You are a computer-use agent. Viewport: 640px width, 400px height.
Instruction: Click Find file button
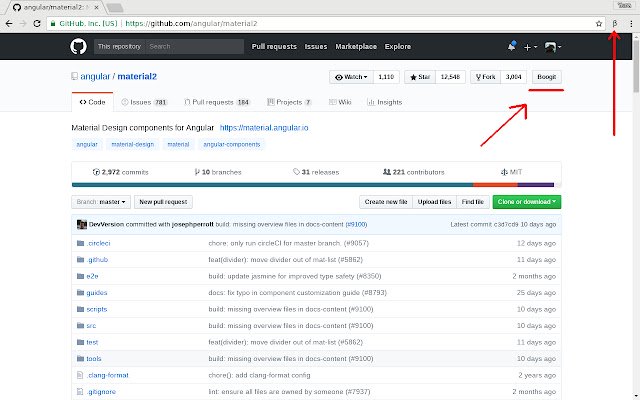(x=473, y=202)
